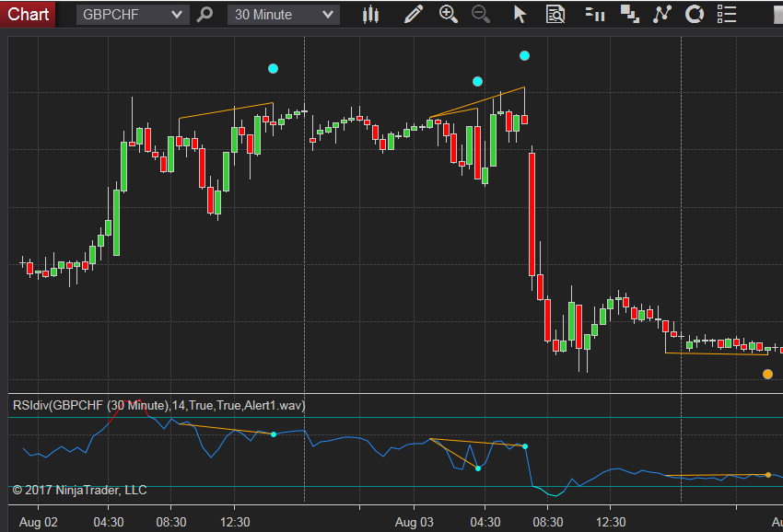This screenshot has width=783, height=532.
Task: Select the zoom in tool
Action: tap(449, 14)
